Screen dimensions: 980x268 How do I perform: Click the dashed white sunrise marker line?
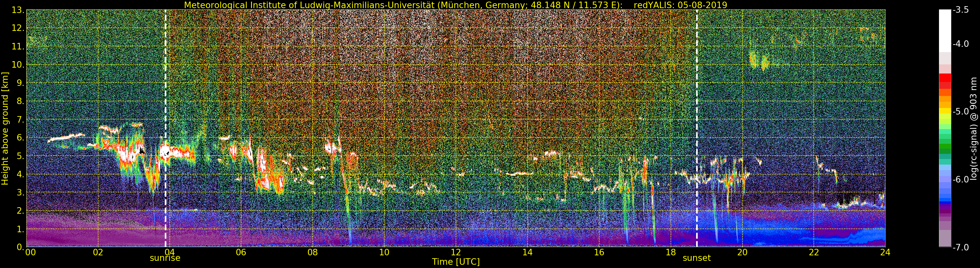[x=165, y=128]
